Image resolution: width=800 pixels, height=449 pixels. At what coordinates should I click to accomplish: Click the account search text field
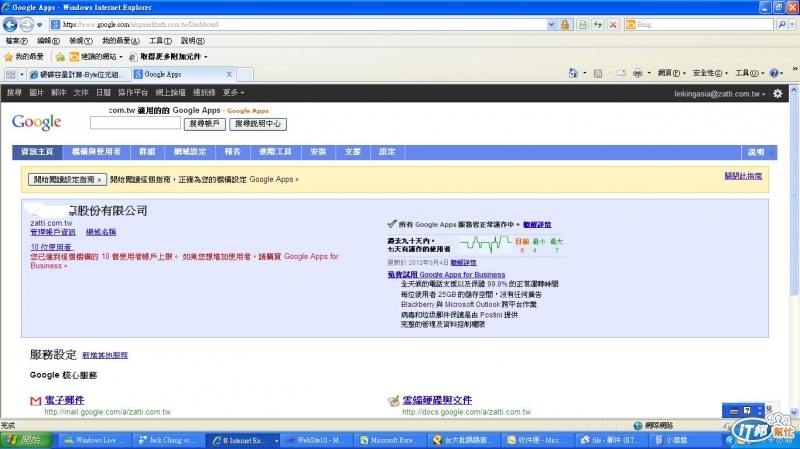coord(135,123)
